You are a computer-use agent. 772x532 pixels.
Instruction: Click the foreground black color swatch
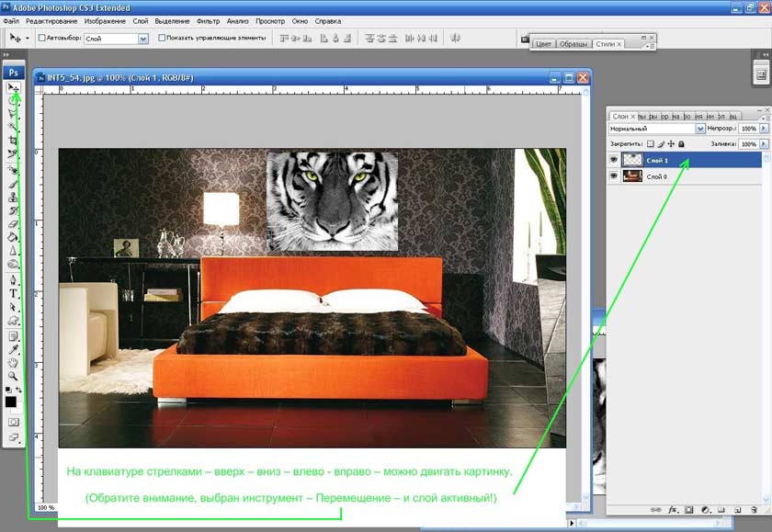click(11, 402)
